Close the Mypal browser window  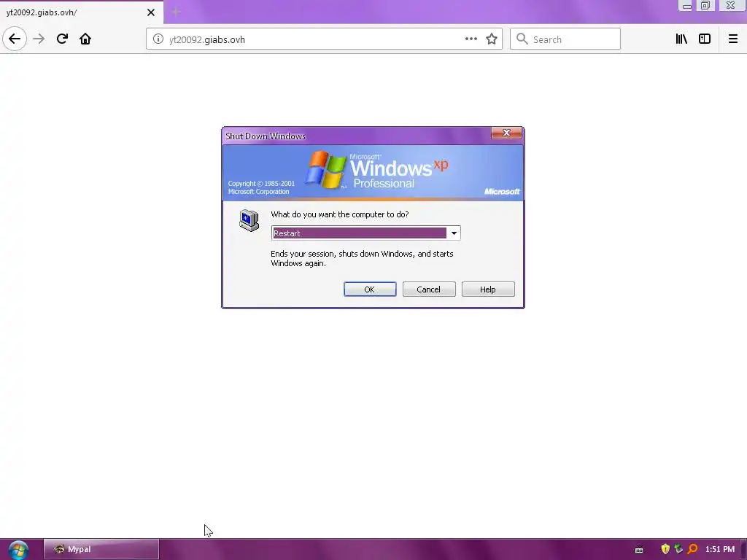point(731,6)
